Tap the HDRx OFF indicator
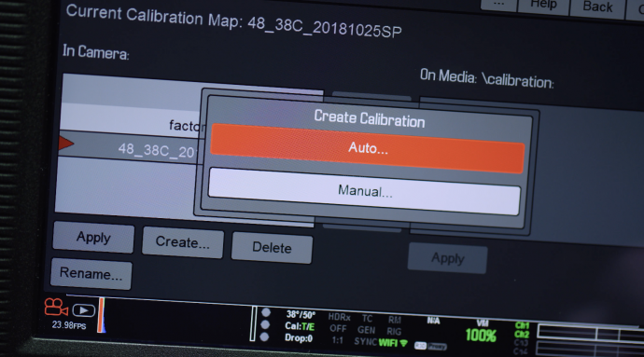The image size is (644, 357). [339, 323]
